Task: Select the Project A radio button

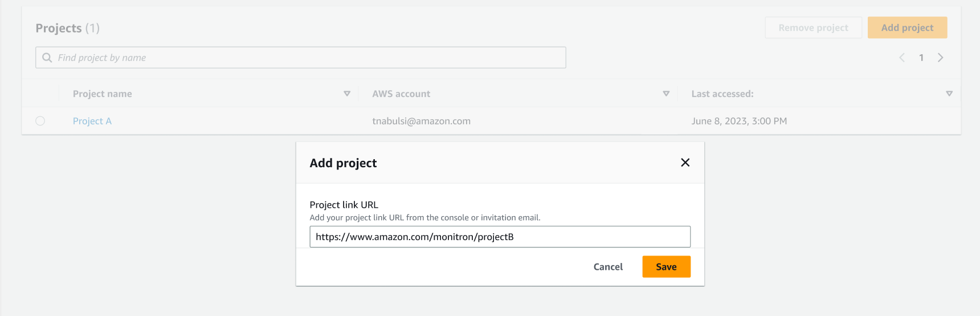Action: [x=40, y=121]
